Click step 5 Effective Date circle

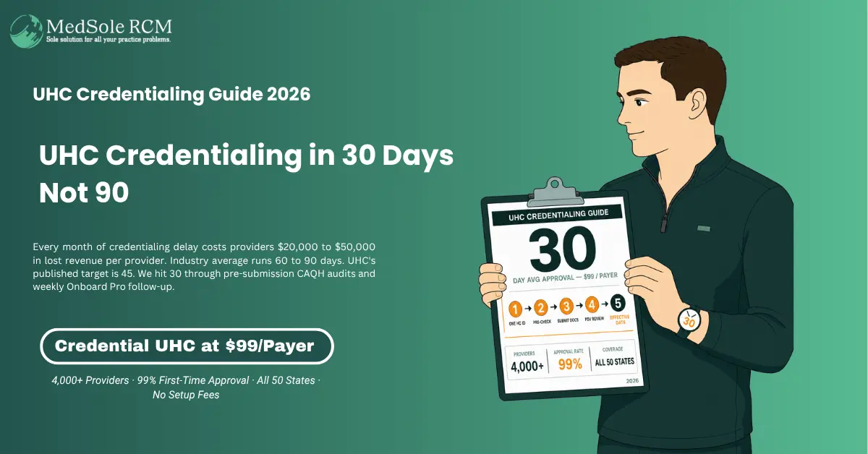(x=617, y=304)
